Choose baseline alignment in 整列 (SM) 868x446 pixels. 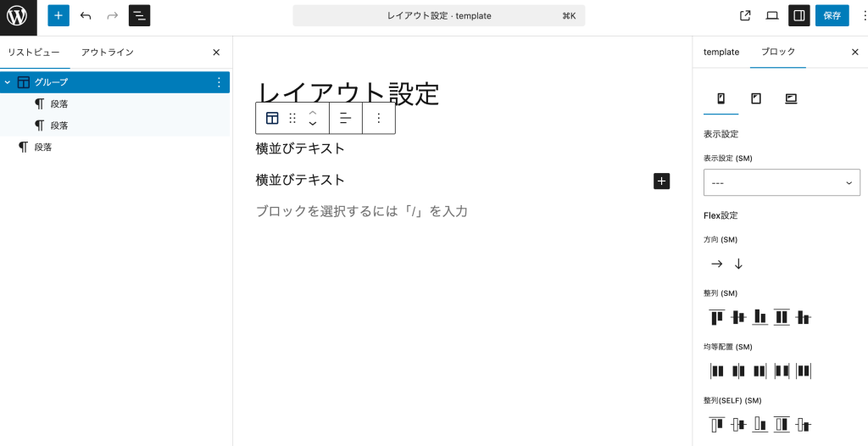coord(804,317)
